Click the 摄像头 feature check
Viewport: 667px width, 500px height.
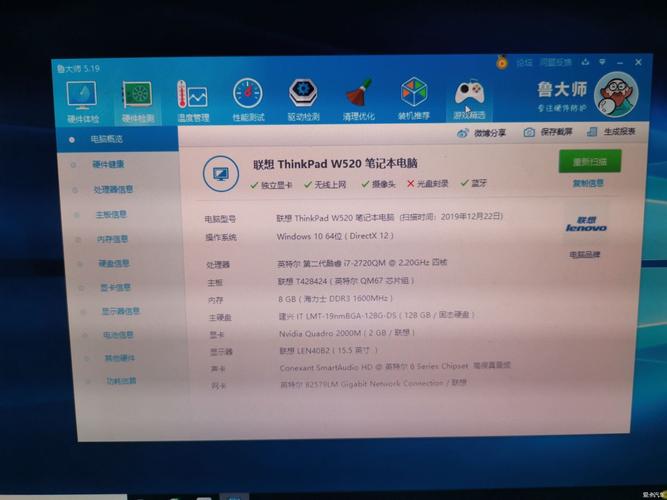(378, 184)
